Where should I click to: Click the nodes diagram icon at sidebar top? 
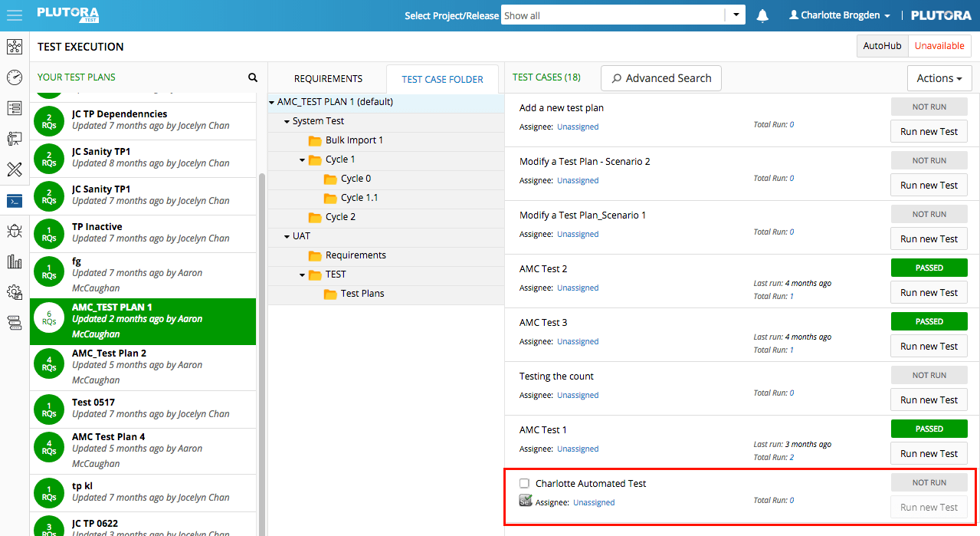14,47
